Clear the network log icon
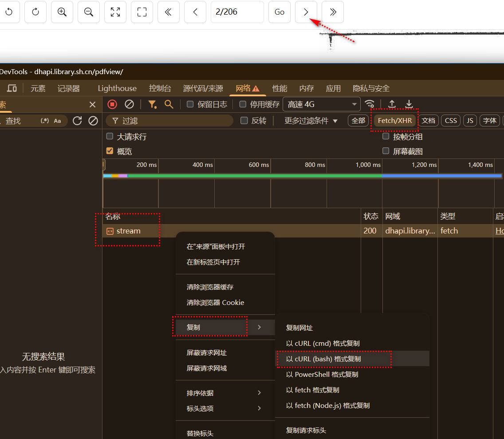 coord(129,104)
